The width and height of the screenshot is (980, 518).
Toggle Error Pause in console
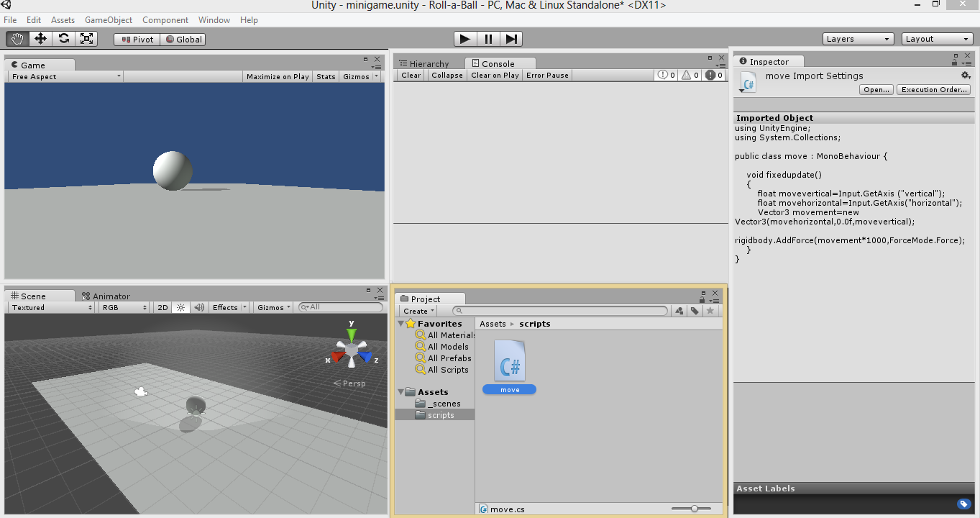pyautogui.click(x=547, y=75)
